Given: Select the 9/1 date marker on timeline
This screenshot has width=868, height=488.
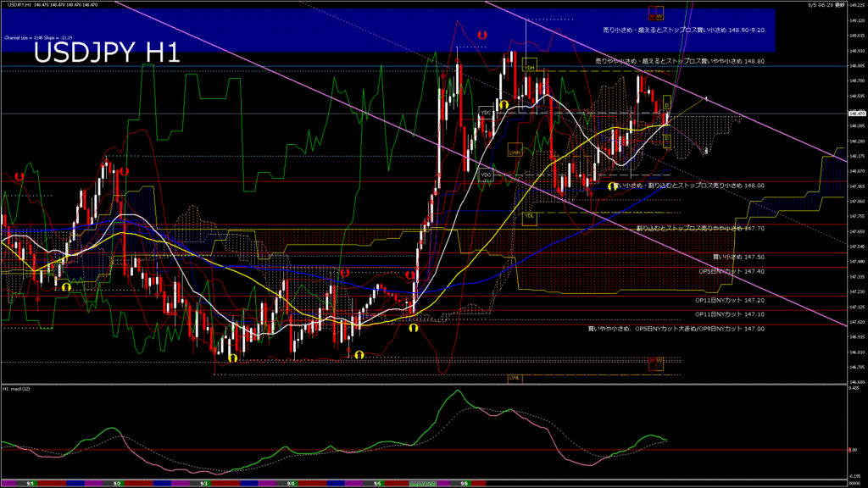Looking at the screenshot, I should (31, 483).
